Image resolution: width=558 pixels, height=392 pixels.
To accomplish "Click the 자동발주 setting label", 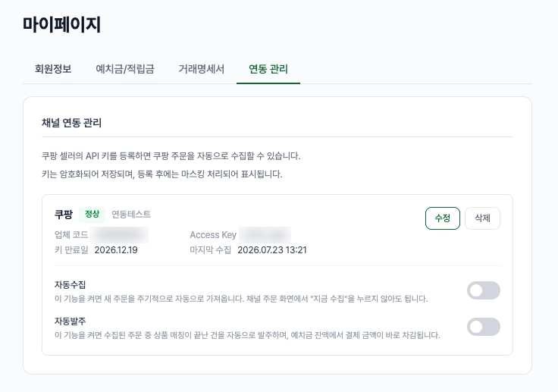I will [70, 321].
